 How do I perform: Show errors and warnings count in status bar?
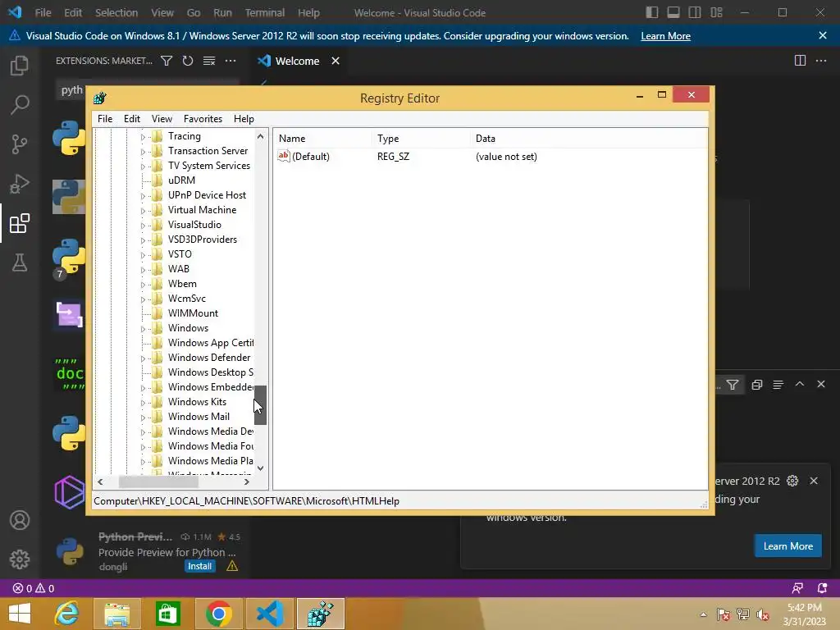point(33,588)
